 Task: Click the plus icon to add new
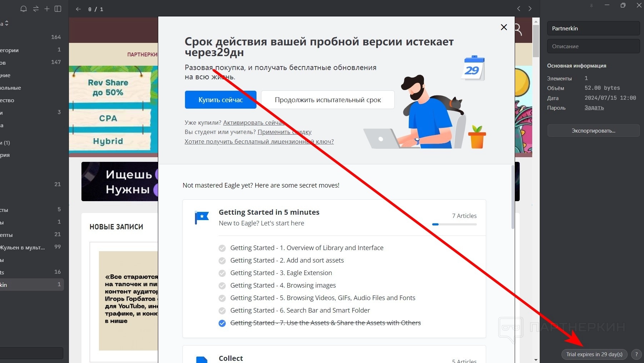click(47, 9)
